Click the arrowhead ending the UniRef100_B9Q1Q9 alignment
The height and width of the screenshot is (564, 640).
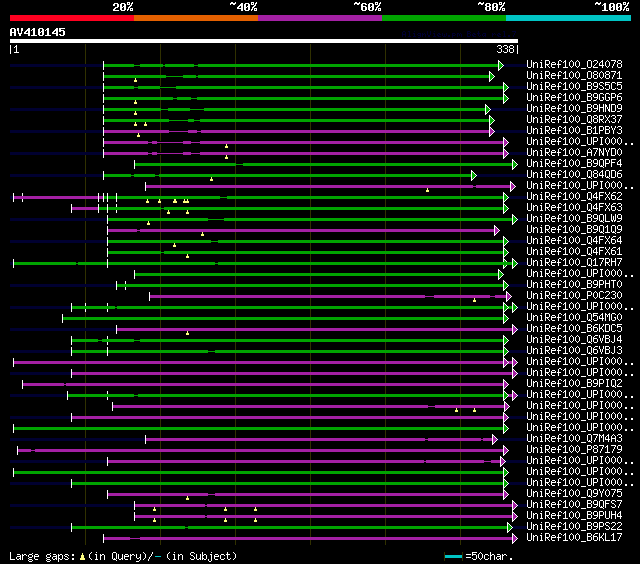point(497,231)
